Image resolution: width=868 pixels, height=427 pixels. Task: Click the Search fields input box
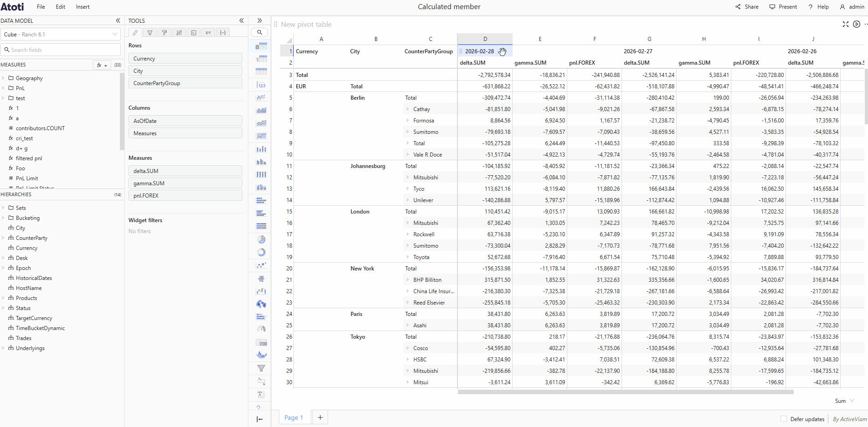pos(61,50)
